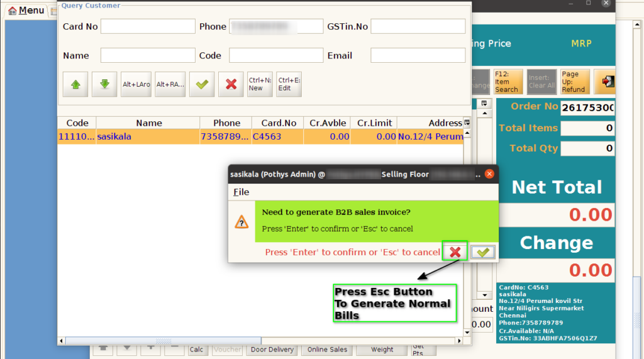Click the warning question icon in dialog
This screenshot has width=644, height=359.
pyautogui.click(x=241, y=222)
